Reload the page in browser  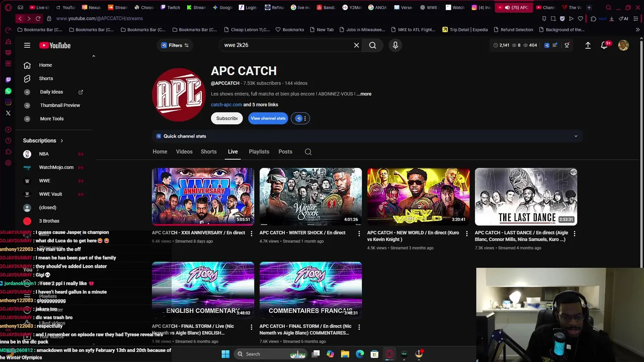point(38,19)
